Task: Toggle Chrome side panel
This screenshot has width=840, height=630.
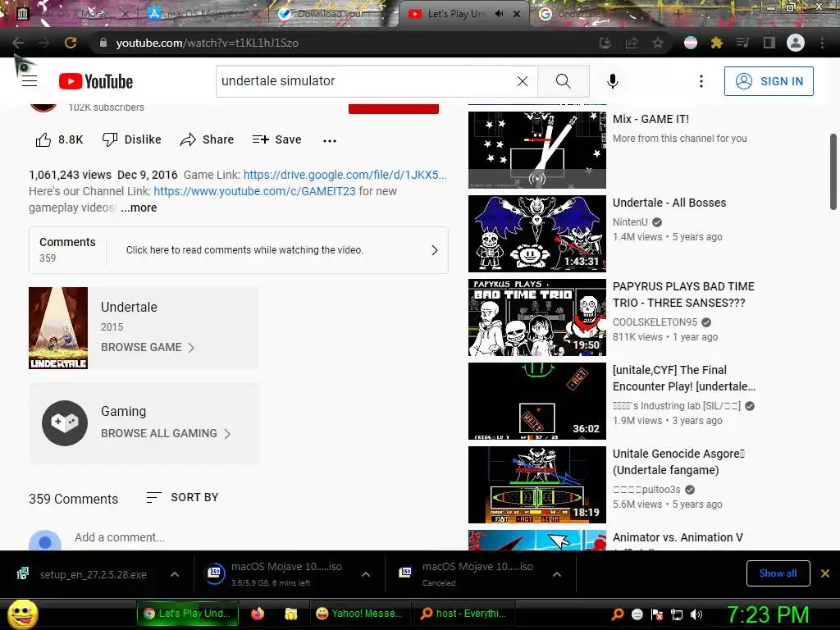Action: pos(769,43)
